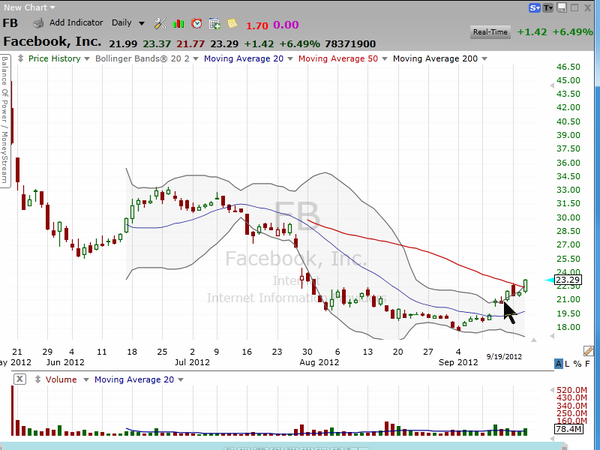Viewport: 600px width, 450px height.
Task: Open the alarm clock alert icon
Action: [197, 23]
